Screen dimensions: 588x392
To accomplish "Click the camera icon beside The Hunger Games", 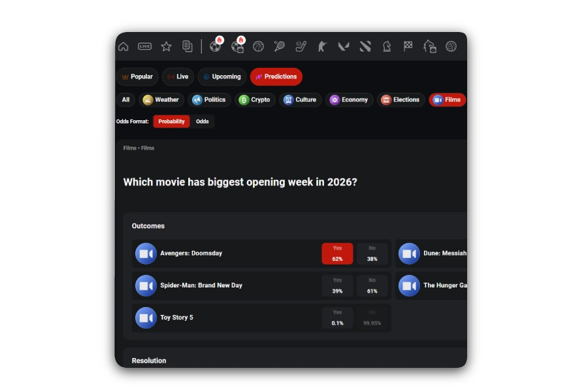I will (409, 286).
